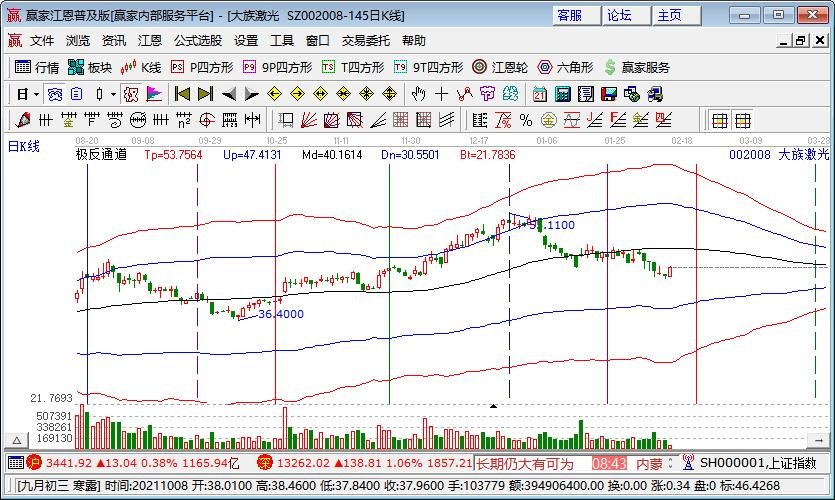Select the T四方形 tool
835x500 pixels.
pyautogui.click(x=353, y=67)
